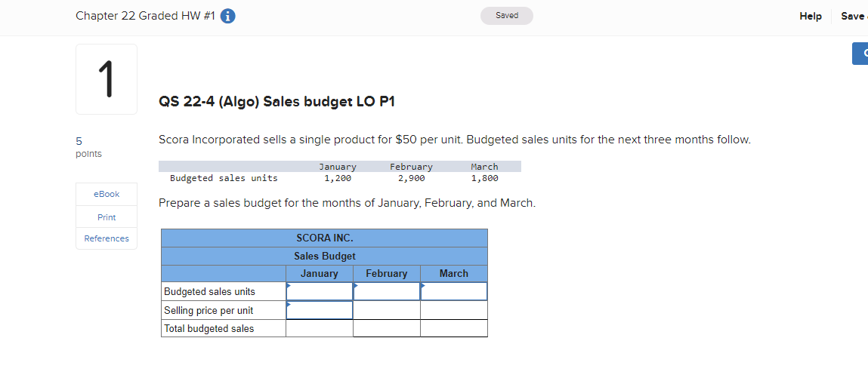Click the 'Selling price per unit' row label

(209, 311)
